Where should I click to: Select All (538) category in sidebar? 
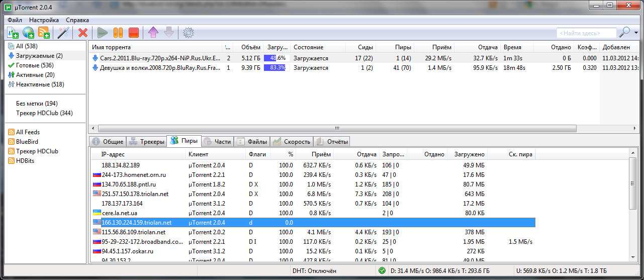point(27,46)
